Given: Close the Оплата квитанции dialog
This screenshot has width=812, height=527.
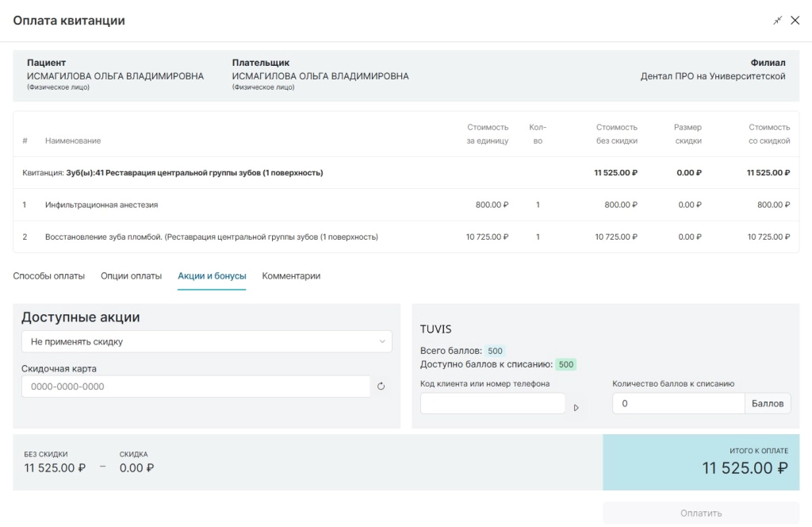Looking at the screenshot, I should pos(795,21).
